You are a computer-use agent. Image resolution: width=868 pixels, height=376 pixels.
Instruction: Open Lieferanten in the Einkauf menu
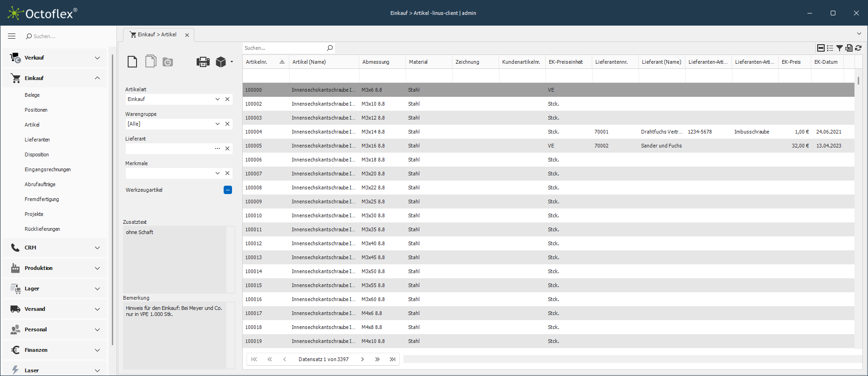pos(37,140)
